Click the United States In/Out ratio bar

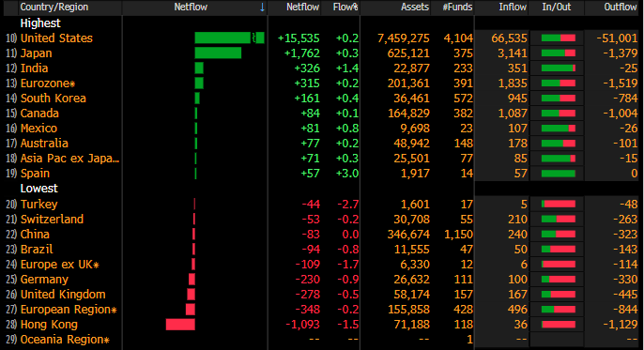[559, 38]
